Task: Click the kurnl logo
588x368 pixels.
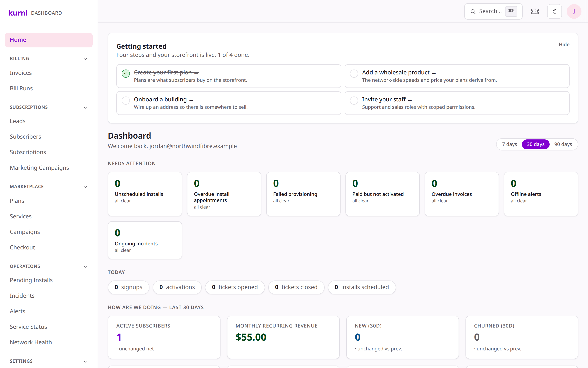Action: (18, 13)
